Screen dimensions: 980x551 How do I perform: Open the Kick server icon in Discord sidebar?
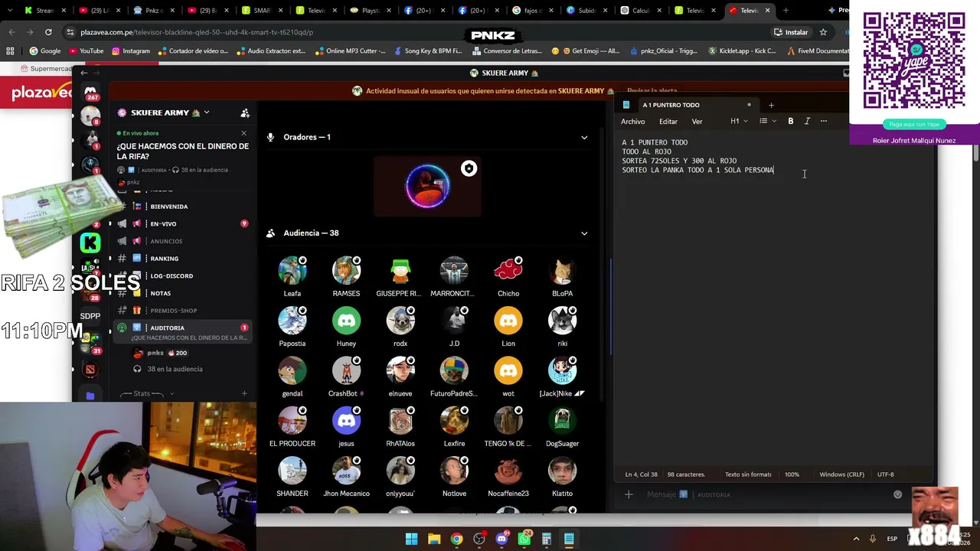[x=90, y=243]
